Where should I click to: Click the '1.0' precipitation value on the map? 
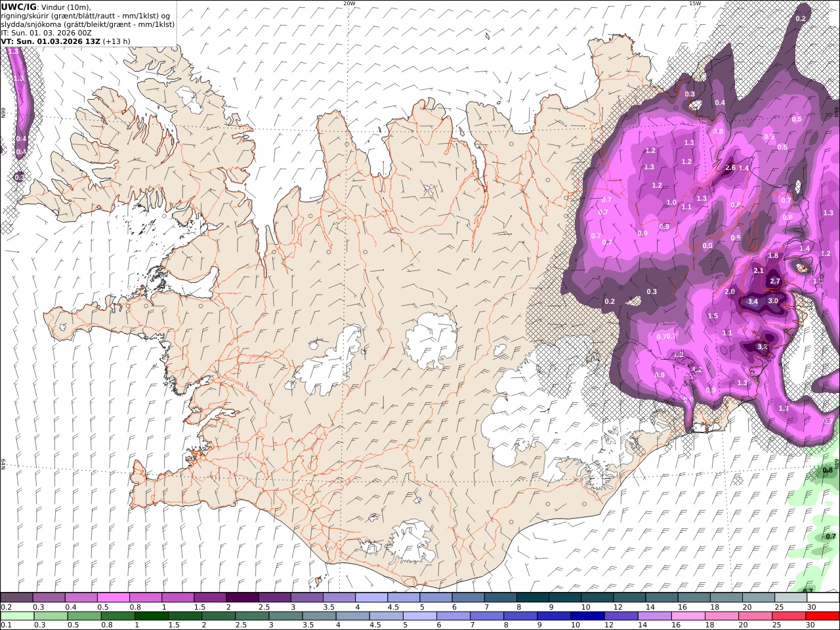coord(671,203)
